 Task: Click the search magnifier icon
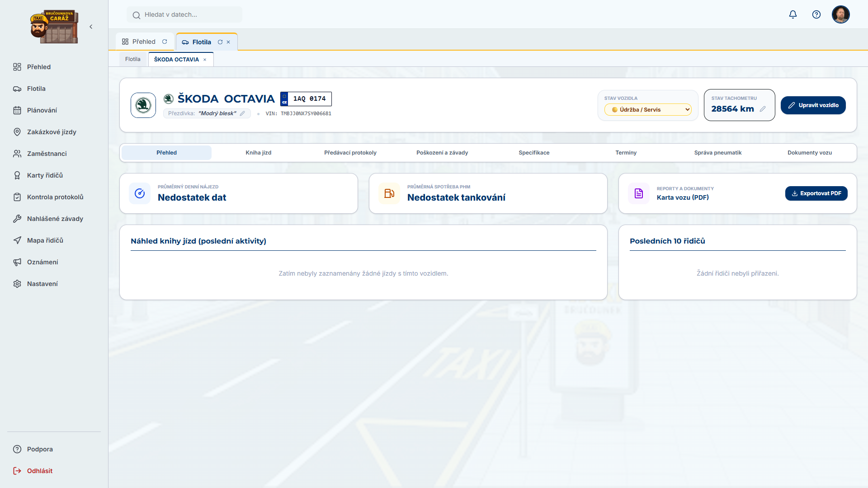click(x=136, y=15)
